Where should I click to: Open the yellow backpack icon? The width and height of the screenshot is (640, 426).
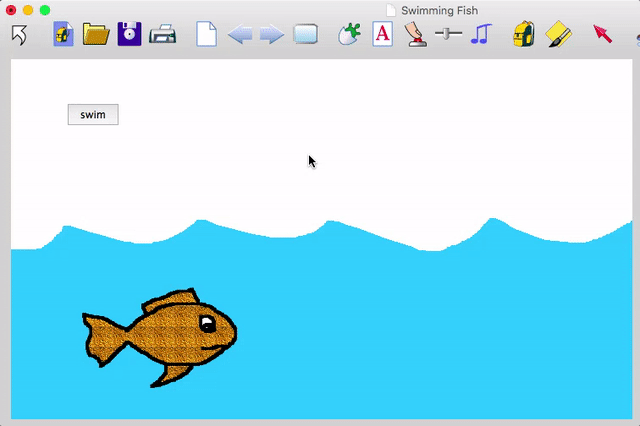(524, 34)
